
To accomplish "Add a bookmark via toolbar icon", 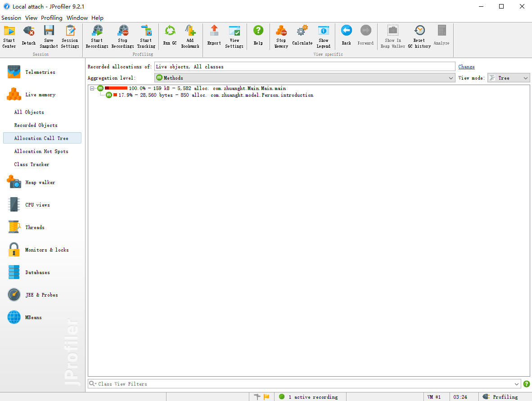I will click(x=190, y=31).
